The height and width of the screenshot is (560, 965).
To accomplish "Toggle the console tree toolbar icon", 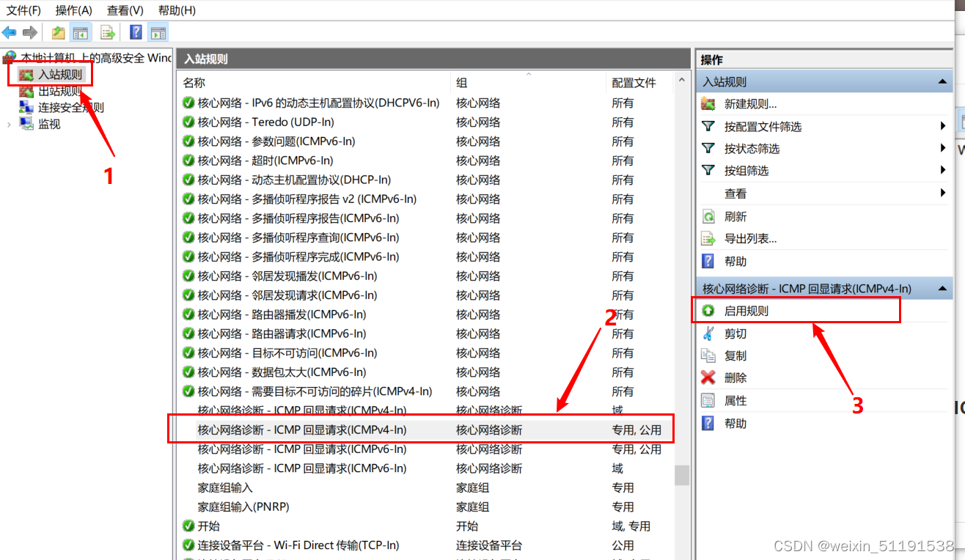I will (x=81, y=32).
